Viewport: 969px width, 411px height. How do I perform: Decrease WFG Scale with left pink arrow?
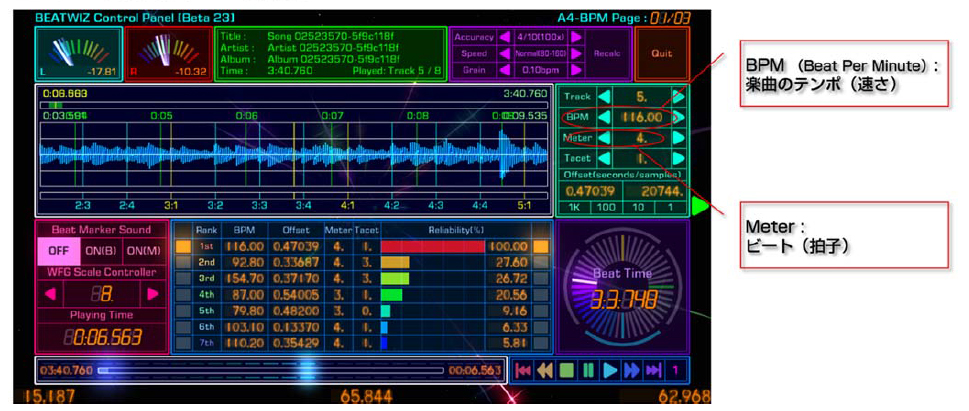pos(51,294)
